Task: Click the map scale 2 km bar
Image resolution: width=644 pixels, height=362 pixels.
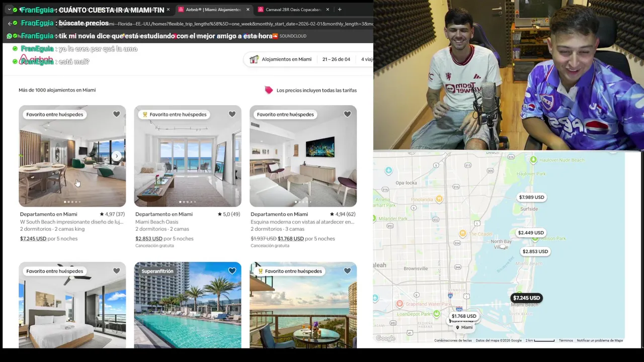Action: click(540, 340)
